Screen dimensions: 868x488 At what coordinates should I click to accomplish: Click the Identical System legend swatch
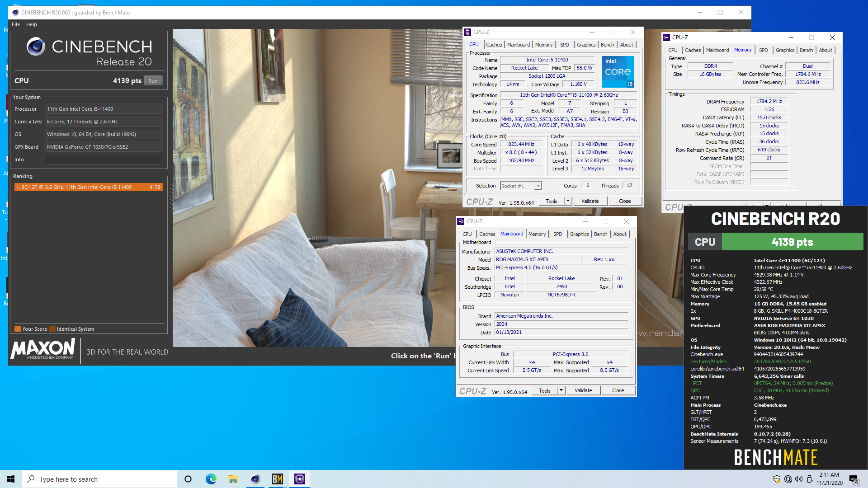click(52, 329)
